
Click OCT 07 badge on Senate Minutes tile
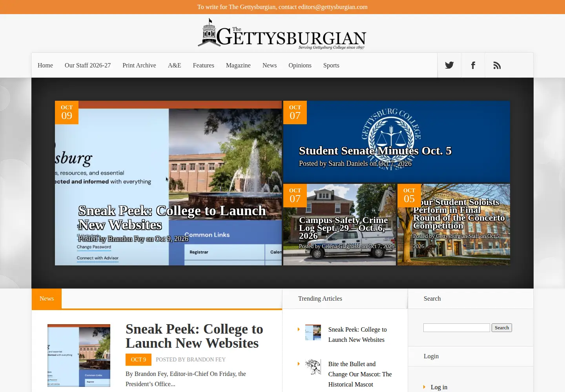(295, 113)
